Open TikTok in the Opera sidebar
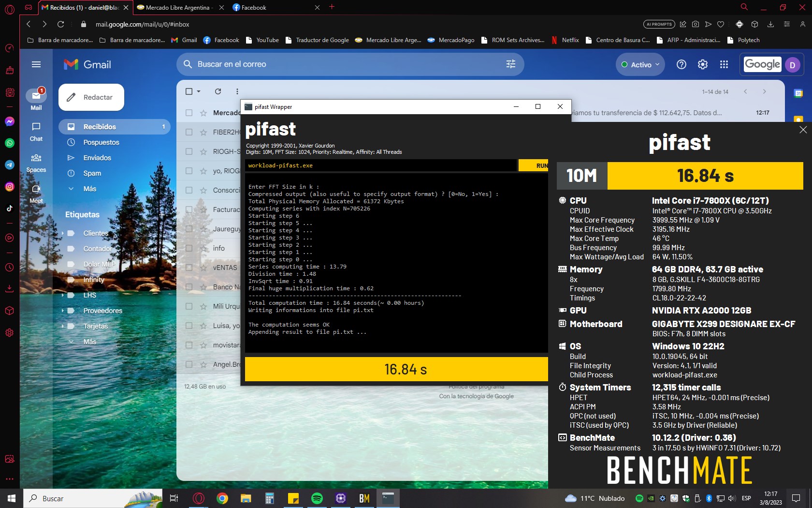This screenshot has height=508, width=812. coord(10,209)
